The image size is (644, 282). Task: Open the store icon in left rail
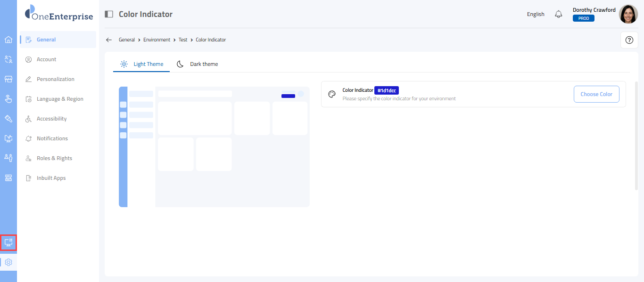[8, 79]
